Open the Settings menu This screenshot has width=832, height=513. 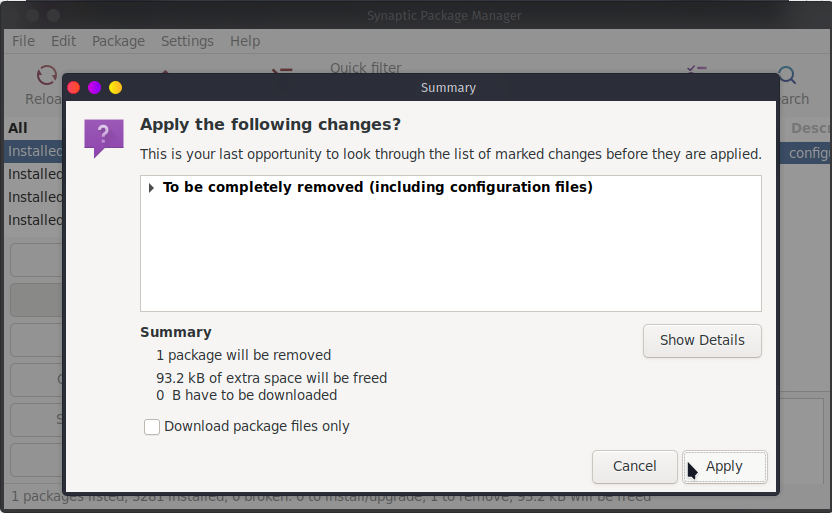coord(187,41)
